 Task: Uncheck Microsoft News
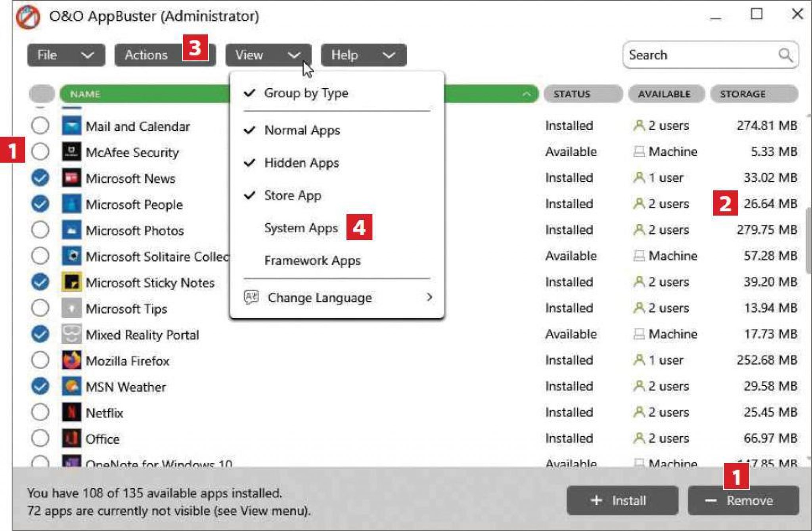click(40, 178)
